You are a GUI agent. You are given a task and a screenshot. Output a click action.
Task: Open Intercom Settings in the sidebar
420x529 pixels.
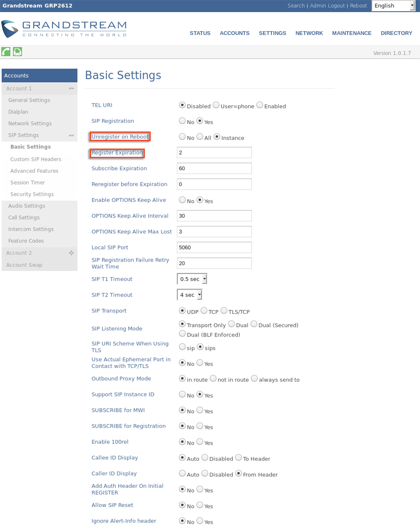[31, 229]
